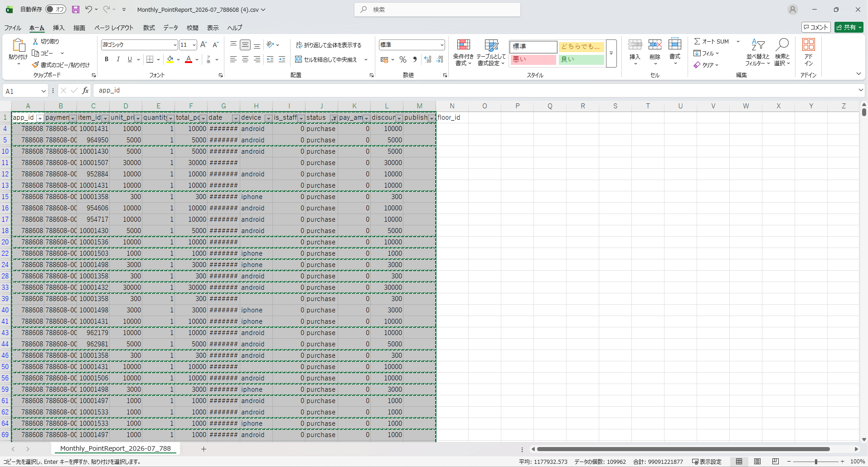The height and width of the screenshot is (467, 868).
Task: Click the 共有 share button
Action: pos(849,27)
